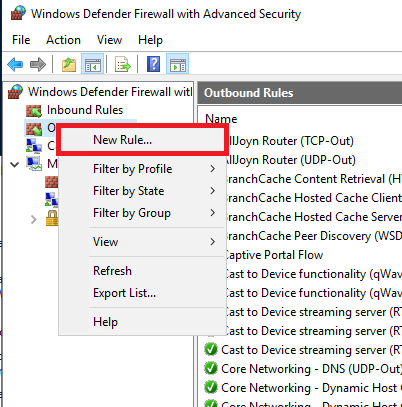Open the Action menu
Image resolution: width=402 pixels, height=407 pixels.
coord(63,40)
